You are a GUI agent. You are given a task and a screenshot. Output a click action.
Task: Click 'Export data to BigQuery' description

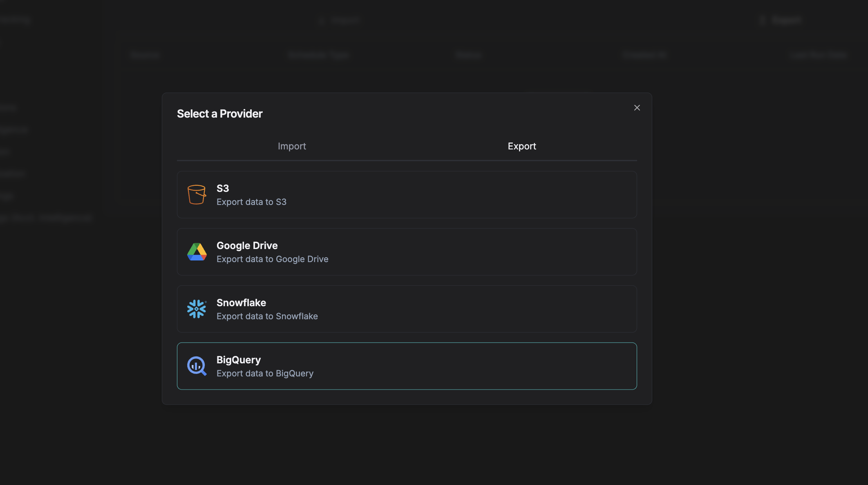[265, 374]
